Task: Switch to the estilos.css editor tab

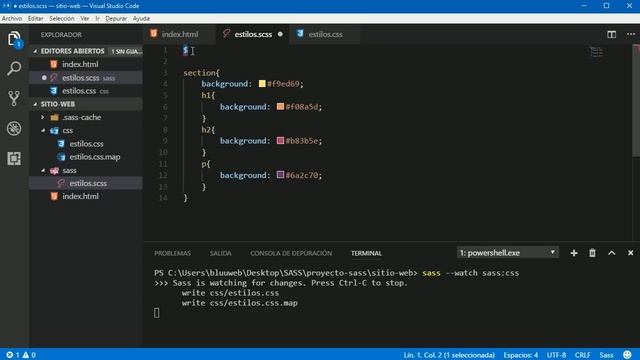Action: click(x=325, y=34)
